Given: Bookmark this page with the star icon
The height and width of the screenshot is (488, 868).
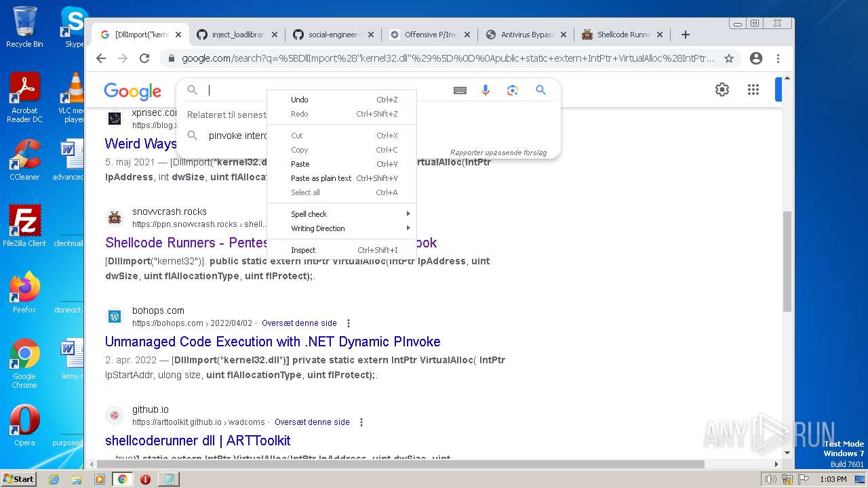Looking at the screenshot, I should (x=729, y=58).
